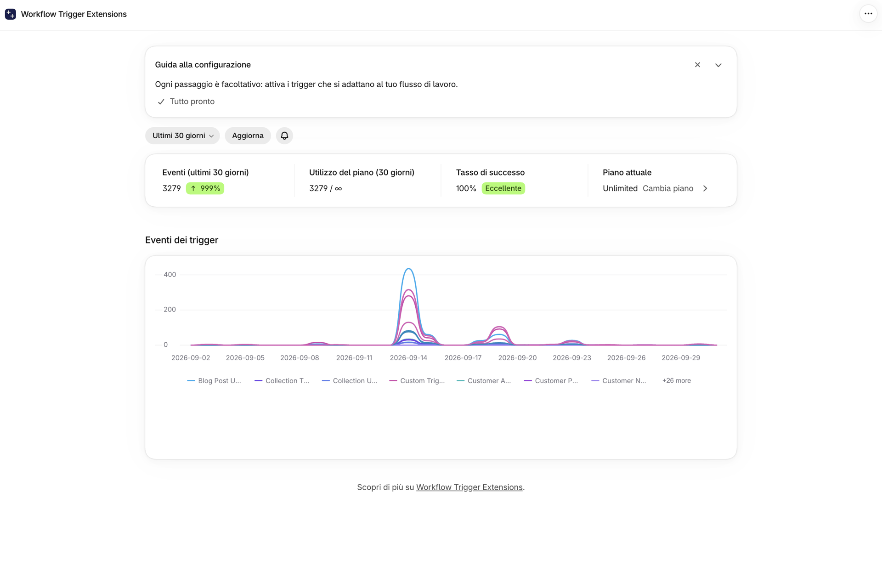Expand the +26 more legend items
The width and height of the screenshot is (882, 588).
[x=676, y=381]
